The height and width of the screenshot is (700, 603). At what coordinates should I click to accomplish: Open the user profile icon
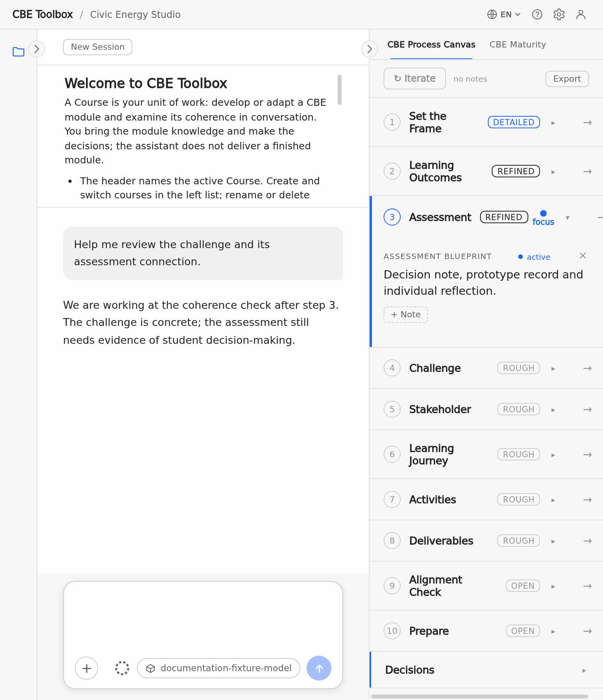(581, 14)
